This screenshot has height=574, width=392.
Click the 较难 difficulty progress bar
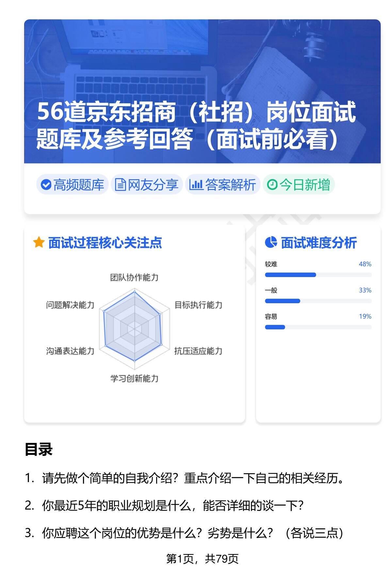(318, 275)
